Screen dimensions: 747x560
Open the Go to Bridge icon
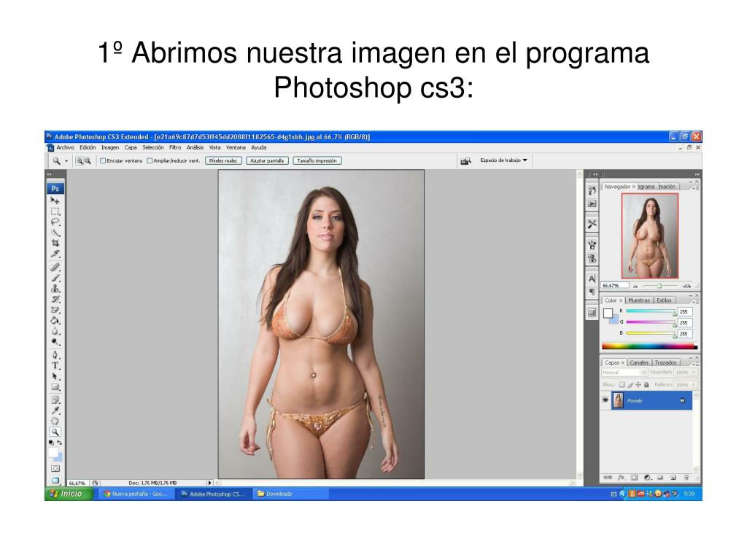[x=465, y=161]
